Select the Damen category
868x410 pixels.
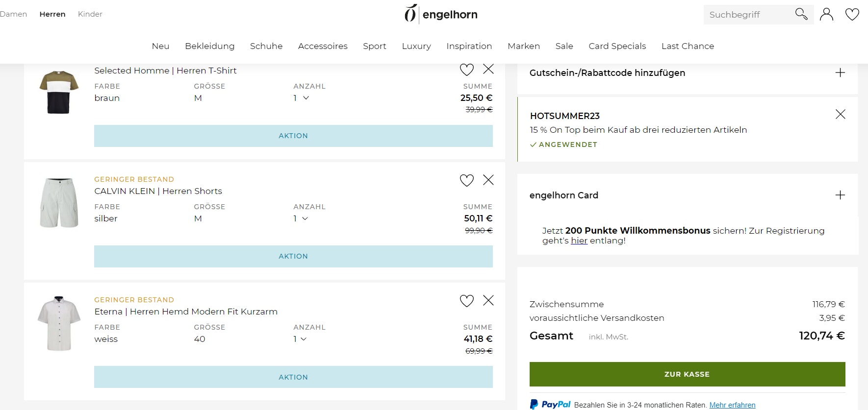click(13, 14)
